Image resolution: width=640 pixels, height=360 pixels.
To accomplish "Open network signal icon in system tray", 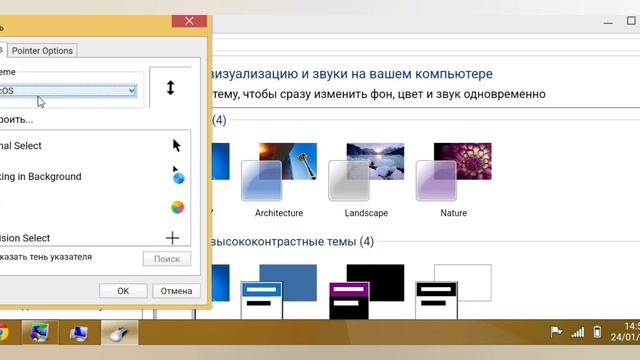I will pos(578,332).
